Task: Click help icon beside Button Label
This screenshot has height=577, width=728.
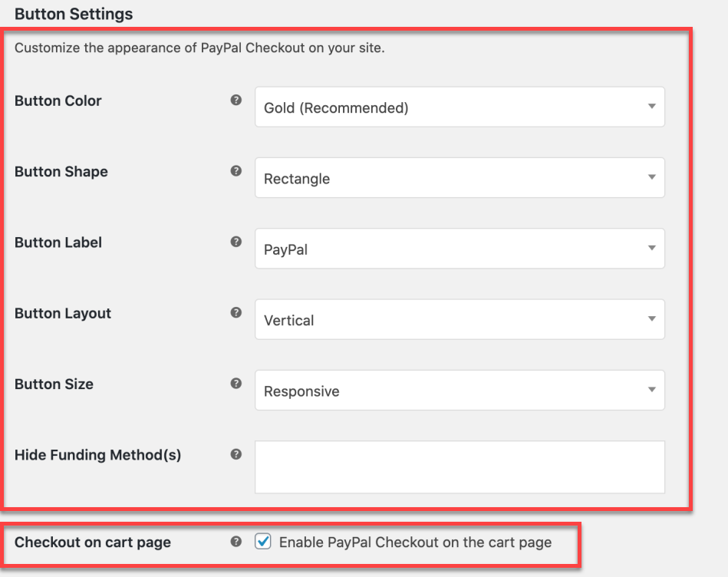Action: tap(236, 242)
